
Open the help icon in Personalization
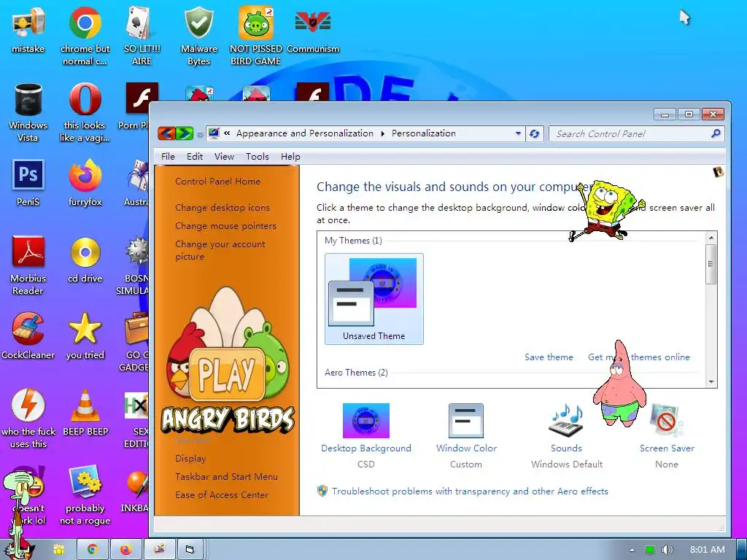tap(718, 172)
